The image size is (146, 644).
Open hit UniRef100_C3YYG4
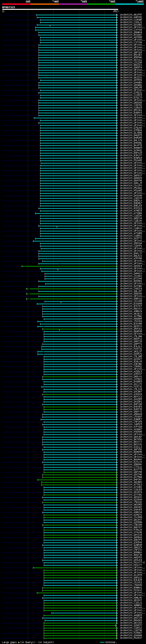pos(131,30)
